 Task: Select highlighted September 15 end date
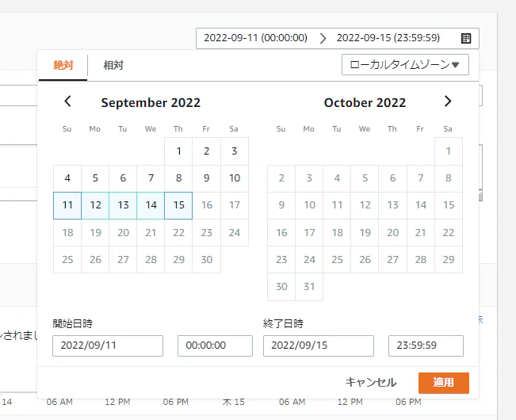[178, 205]
